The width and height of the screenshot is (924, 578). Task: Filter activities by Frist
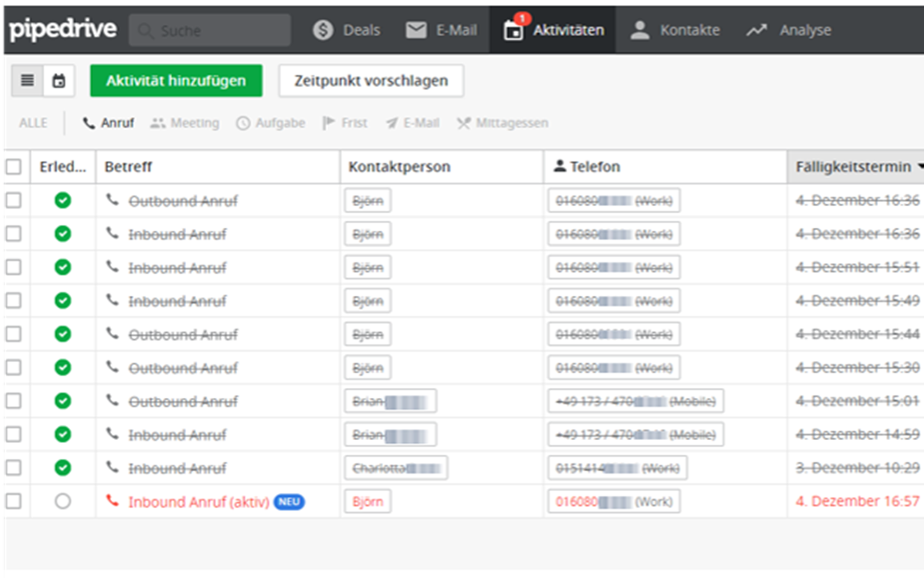[345, 123]
